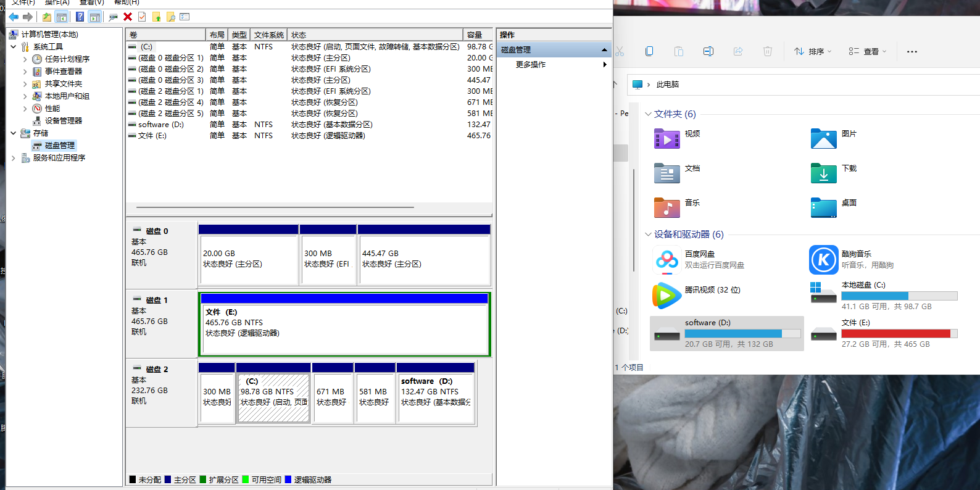Open the 操作(A) menu
Screen dimensions: 980x490
(57, 2)
